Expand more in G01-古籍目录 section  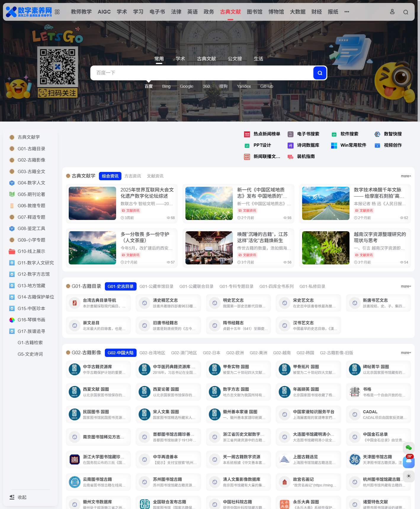point(406,286)
